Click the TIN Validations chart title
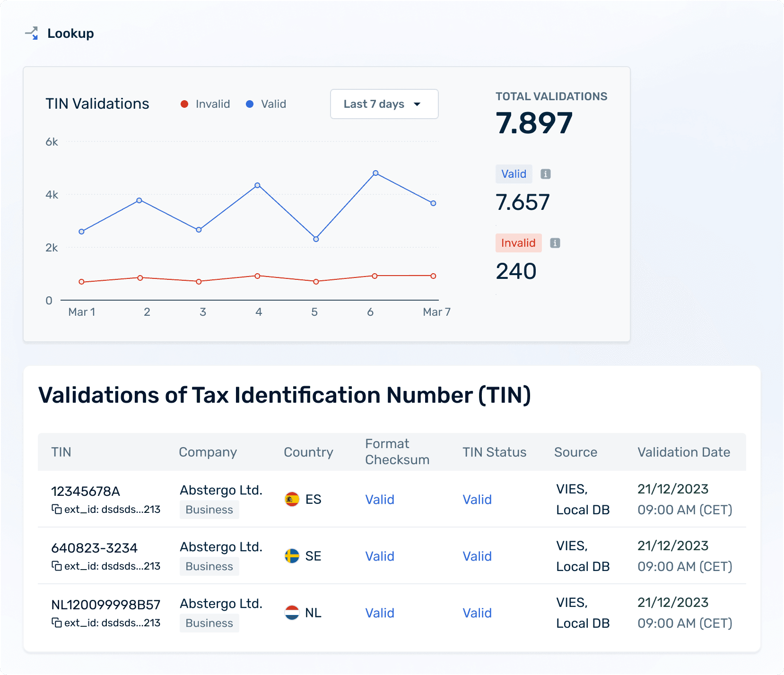784x675 pixels. pyautogui.click(x=97, y=104)
